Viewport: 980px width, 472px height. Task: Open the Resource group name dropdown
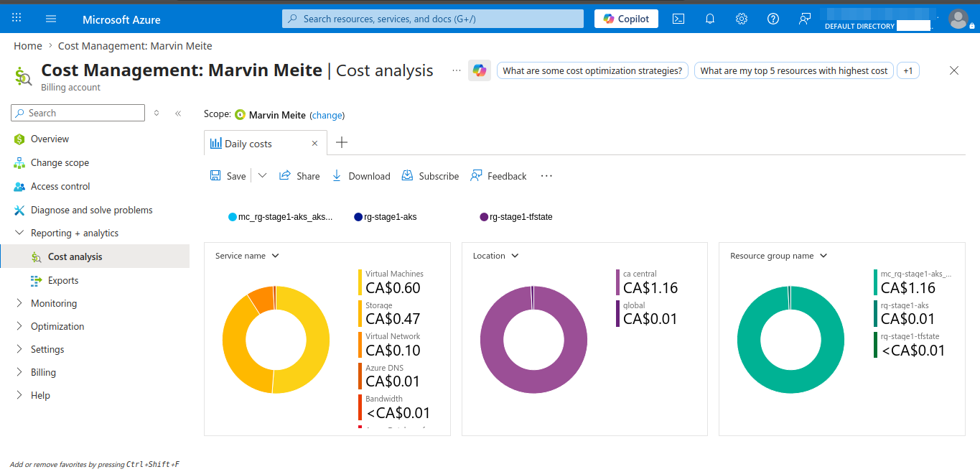click(x=778, y=256)
